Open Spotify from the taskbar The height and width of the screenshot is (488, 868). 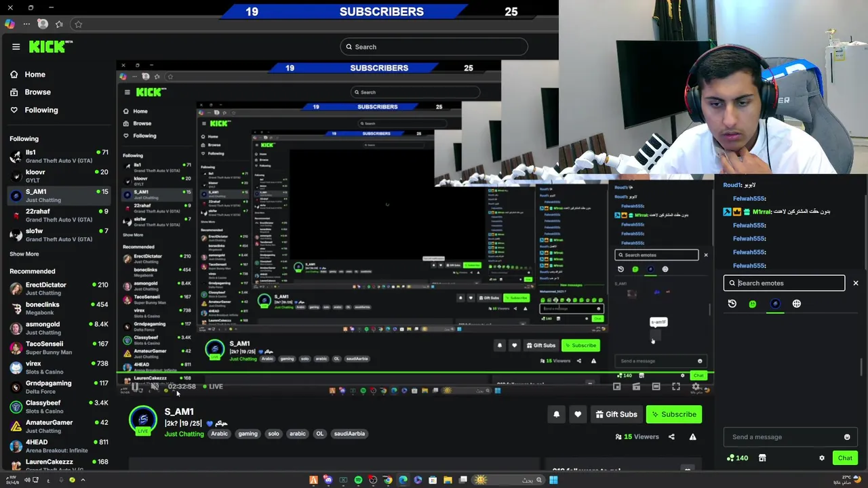[358, 480]
